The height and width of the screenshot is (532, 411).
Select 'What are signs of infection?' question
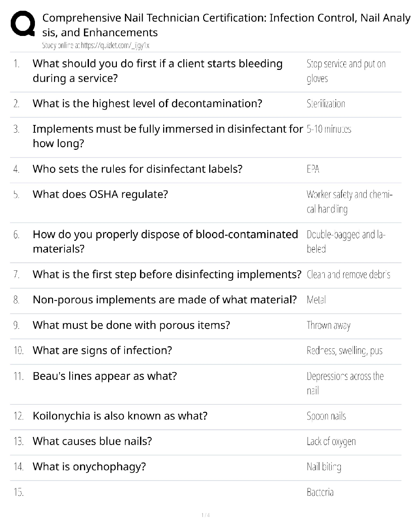(102, 350)
